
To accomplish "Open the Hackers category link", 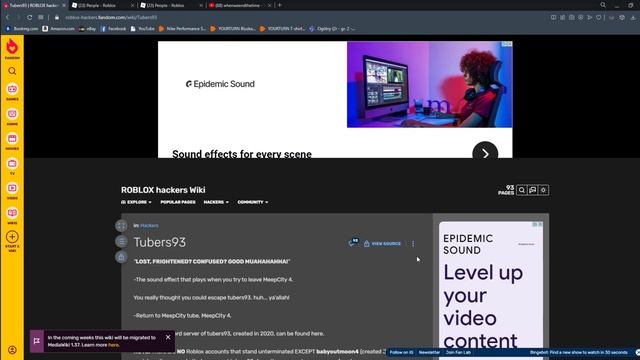I will coord(149,226).
